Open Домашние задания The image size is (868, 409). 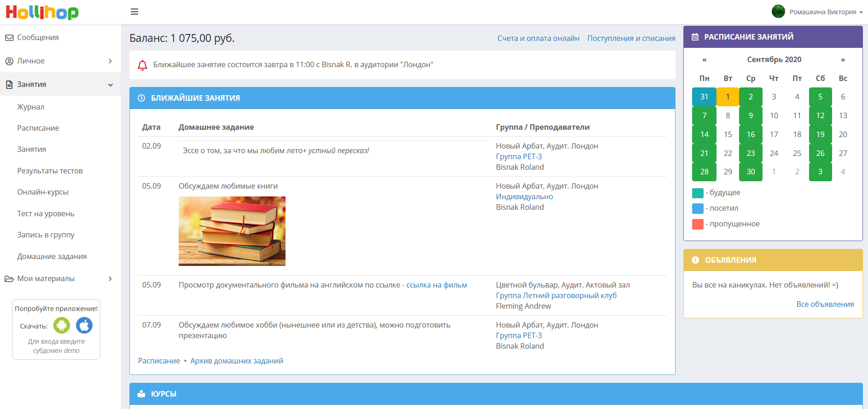click(52, 256)
